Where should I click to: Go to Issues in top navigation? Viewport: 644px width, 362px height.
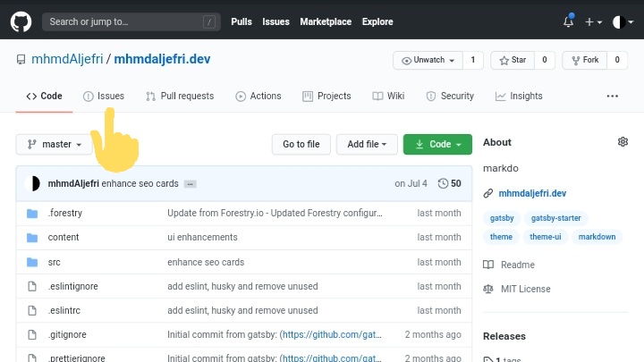point(275,21)
